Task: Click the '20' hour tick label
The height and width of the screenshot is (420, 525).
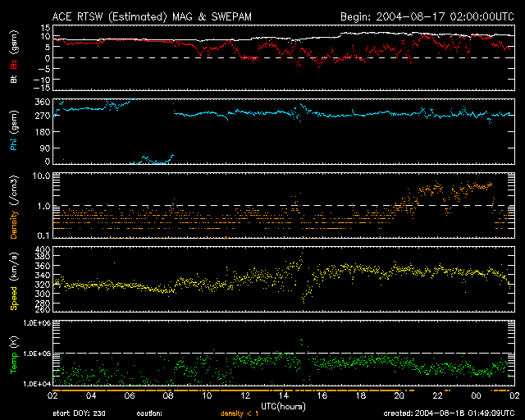Action: click(399, 395)
